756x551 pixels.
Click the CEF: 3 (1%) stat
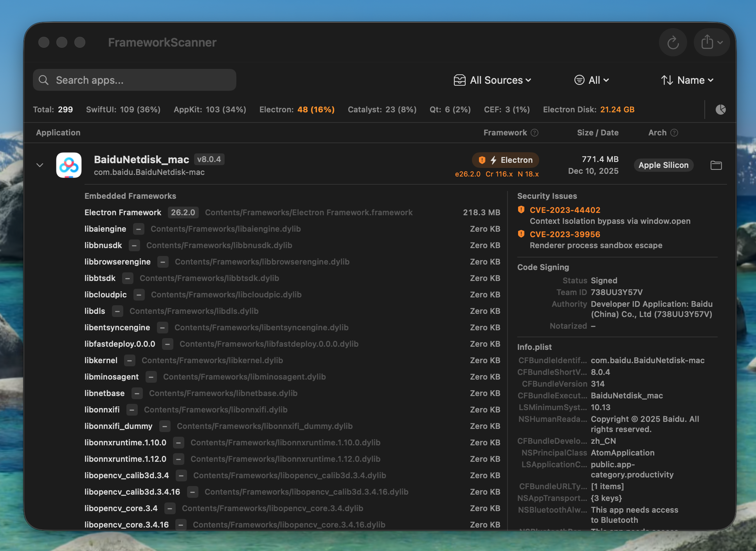click(x=507, y=110)
